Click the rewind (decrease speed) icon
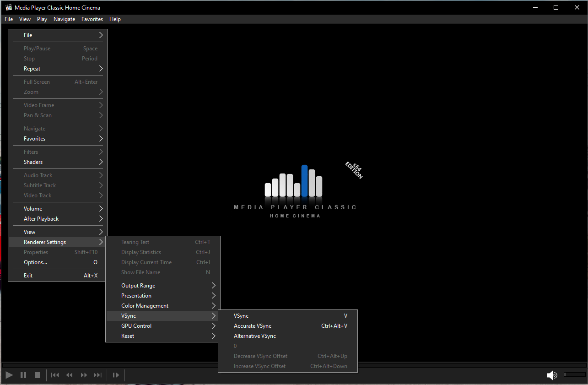 [x=70, y=375]
